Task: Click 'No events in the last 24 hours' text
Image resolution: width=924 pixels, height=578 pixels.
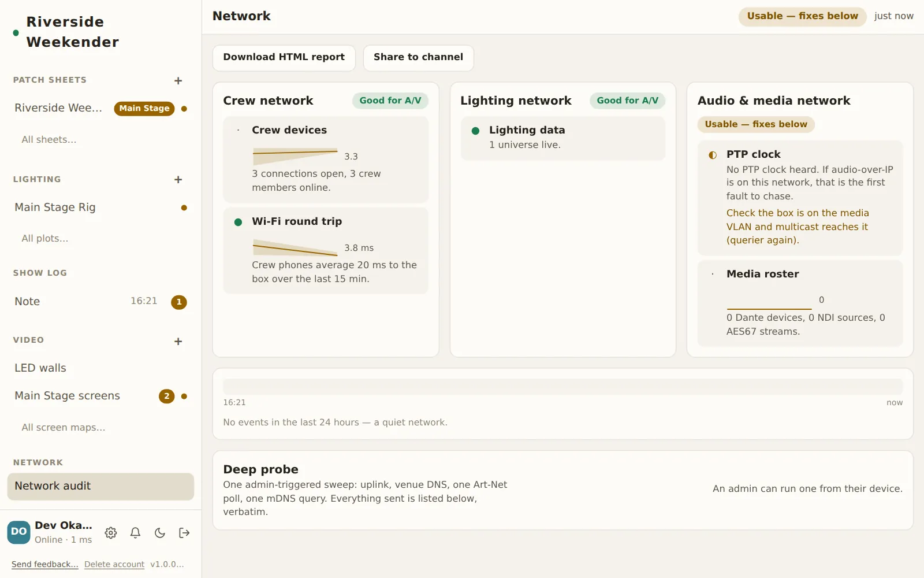Action: point(336,423)
